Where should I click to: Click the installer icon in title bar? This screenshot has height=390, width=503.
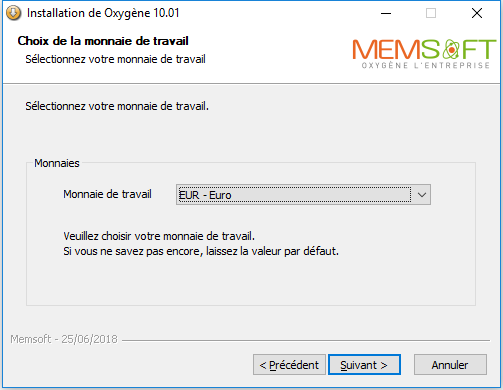14,13
